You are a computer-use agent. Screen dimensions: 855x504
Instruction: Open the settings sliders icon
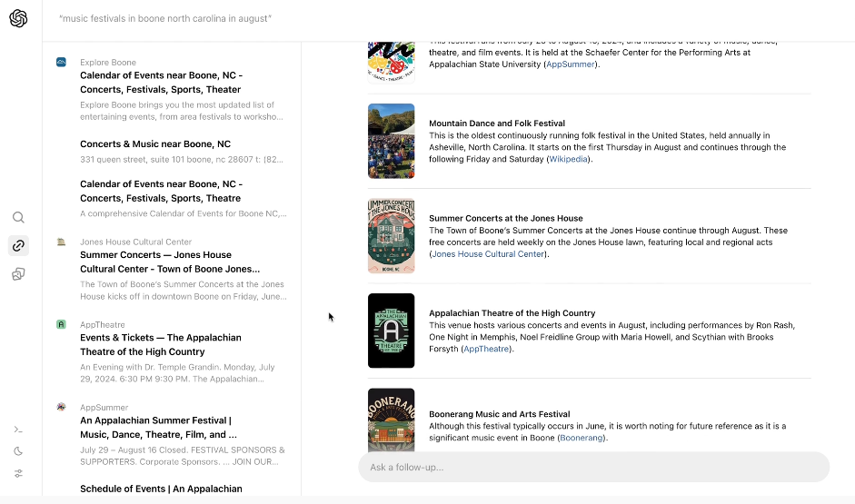coord(18,473)
